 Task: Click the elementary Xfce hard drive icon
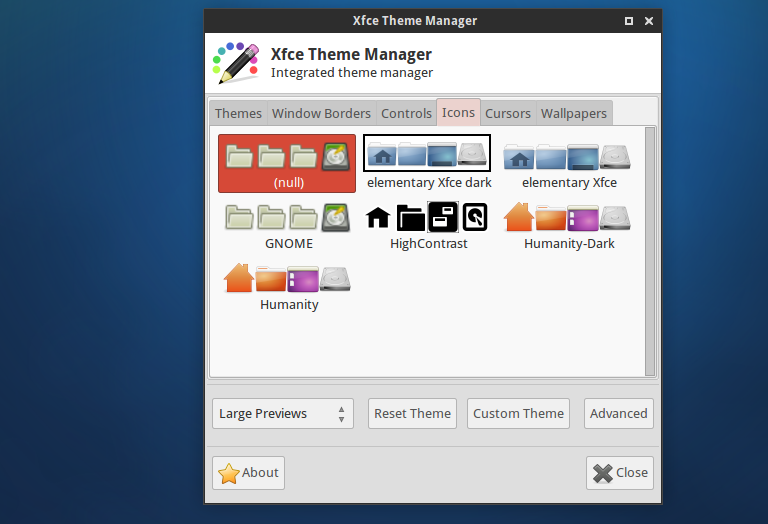[x=616, y=157]
